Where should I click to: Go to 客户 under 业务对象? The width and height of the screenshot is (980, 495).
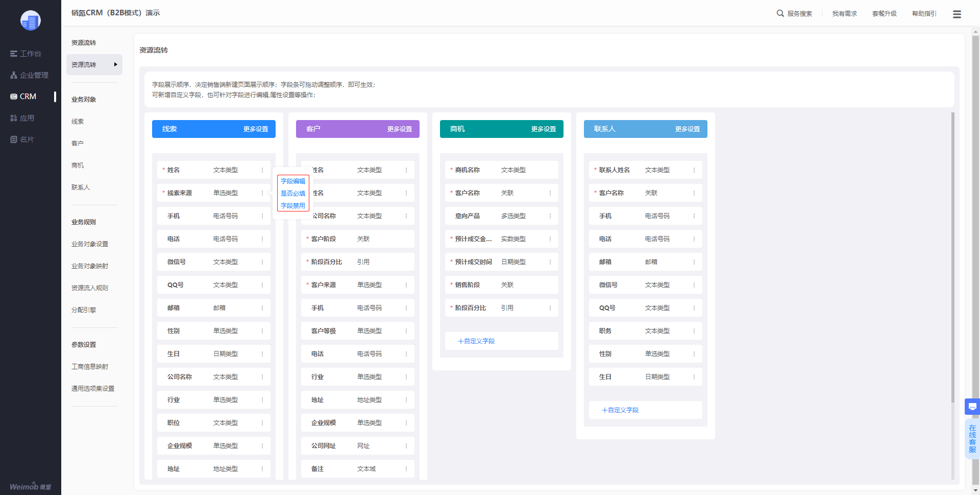pos(78,144)
